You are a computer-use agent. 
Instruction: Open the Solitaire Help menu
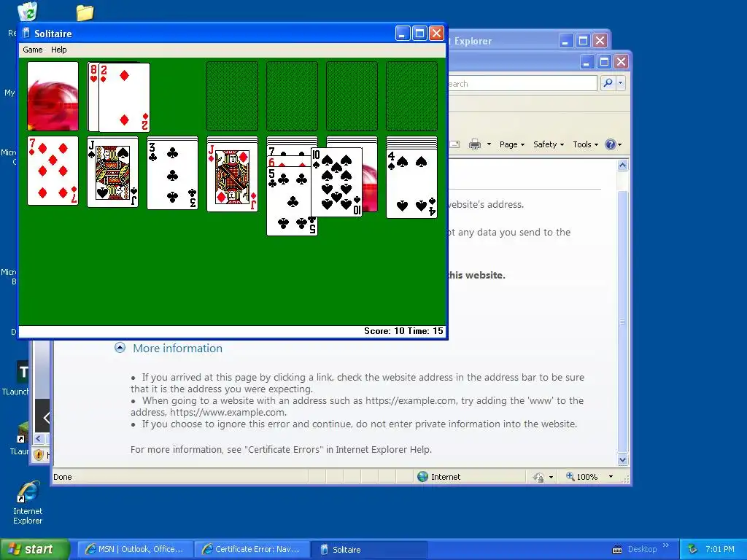[x=58, y=50]
